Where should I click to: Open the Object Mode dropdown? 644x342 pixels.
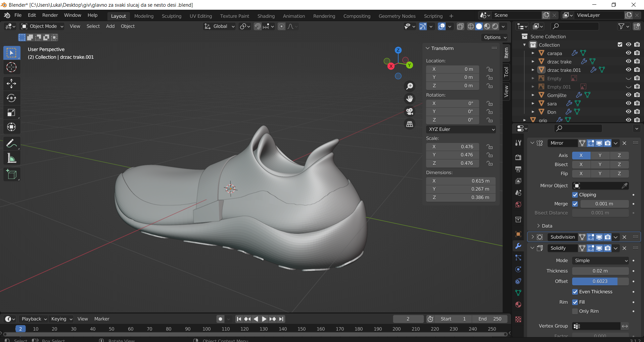click(x=42, y=26)
